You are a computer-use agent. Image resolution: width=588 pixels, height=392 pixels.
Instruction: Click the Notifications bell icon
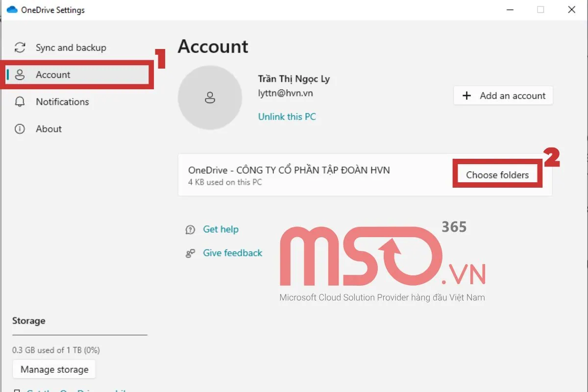[x=20, y=102]
